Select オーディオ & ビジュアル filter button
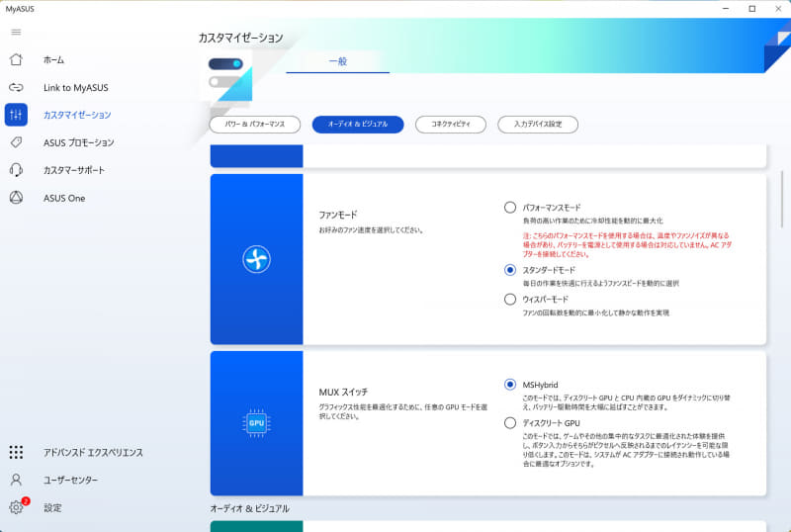The image size is (791, 532). (358, 125)
